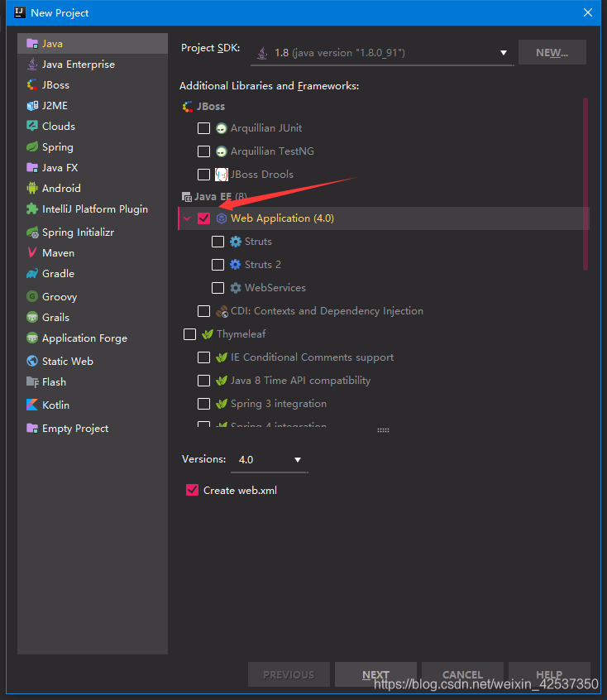Click the Web Application hexagon icon
607x700 pixels.
pos(222,218)
